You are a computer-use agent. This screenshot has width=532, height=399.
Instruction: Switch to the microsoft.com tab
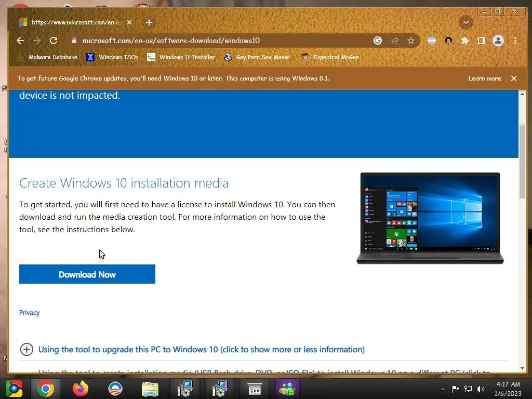[x=76, y=22]
